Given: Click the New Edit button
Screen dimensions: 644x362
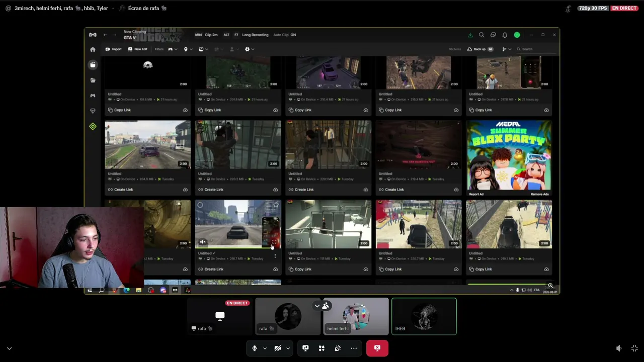Looking at the screenshot, I should tap(137, 49).
